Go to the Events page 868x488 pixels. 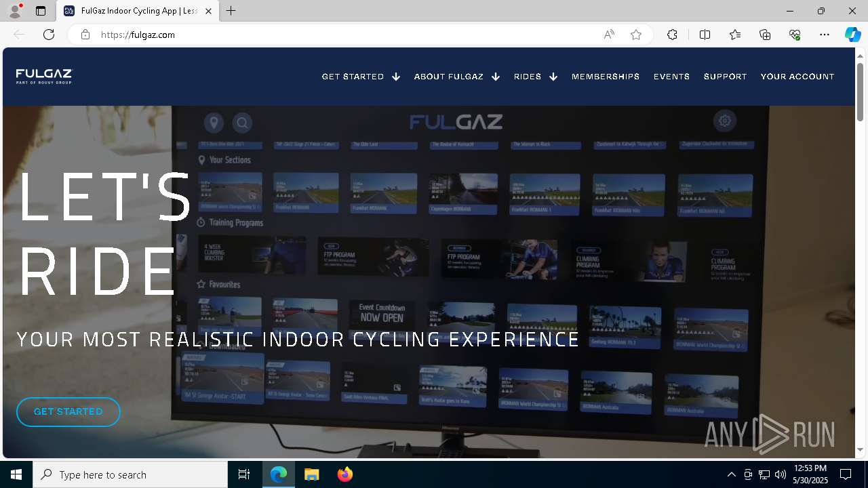(x=671, y=77)
